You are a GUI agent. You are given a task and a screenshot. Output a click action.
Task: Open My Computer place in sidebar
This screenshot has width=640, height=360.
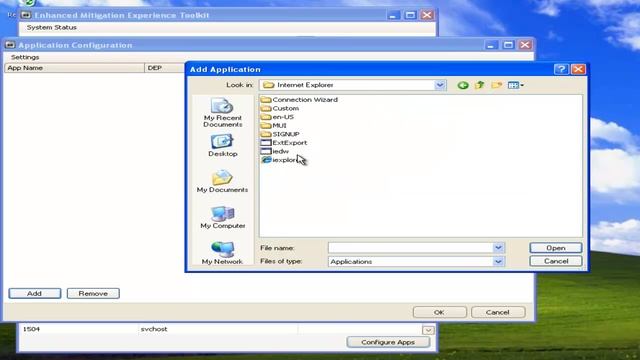pos(222,218)
